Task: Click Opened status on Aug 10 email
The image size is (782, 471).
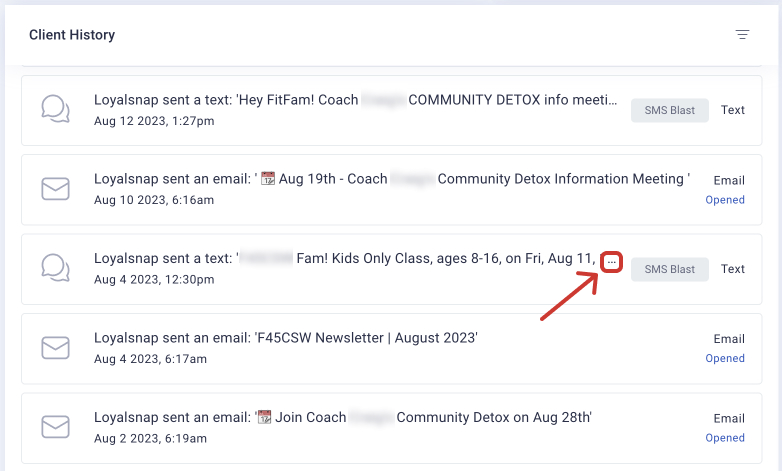Action: pyautogui.click(x=725, y=200)
